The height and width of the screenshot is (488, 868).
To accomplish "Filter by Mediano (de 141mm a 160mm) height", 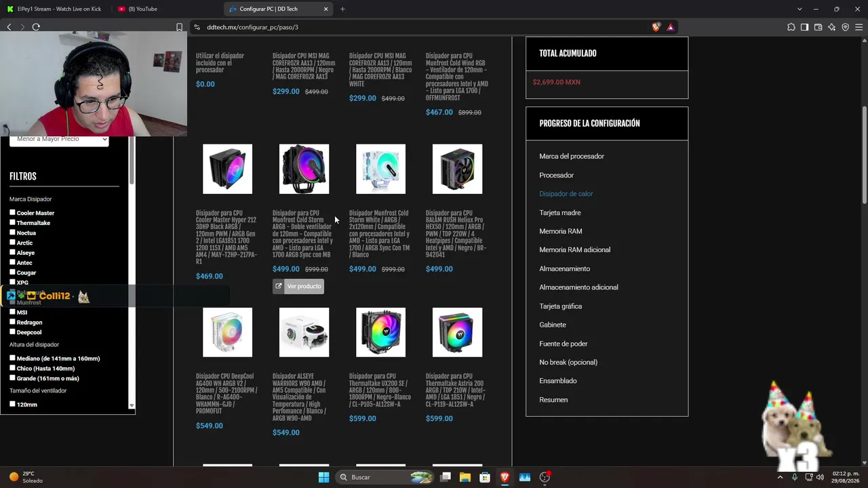I will point(12,358).
